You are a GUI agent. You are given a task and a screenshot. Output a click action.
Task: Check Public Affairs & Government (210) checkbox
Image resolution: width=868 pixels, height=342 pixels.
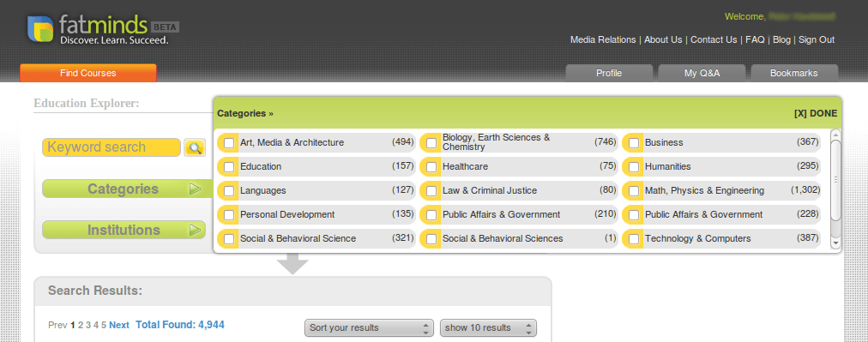(x=431, y=215)
